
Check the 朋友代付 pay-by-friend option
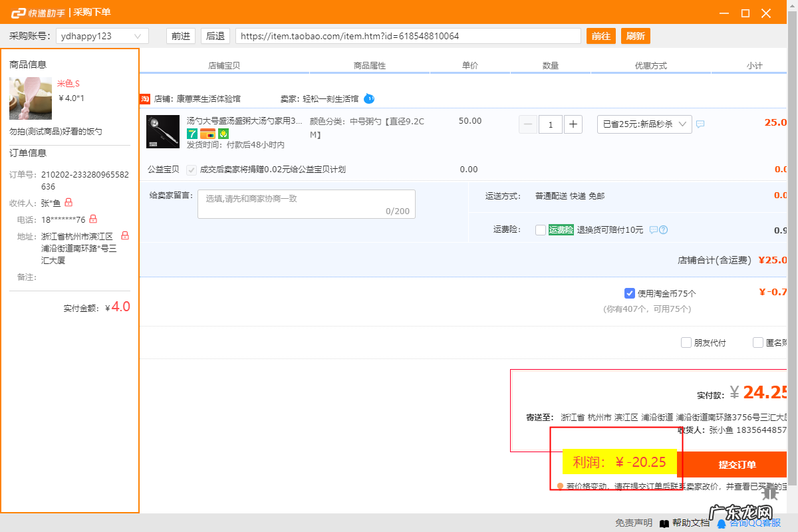coord(686,342)
